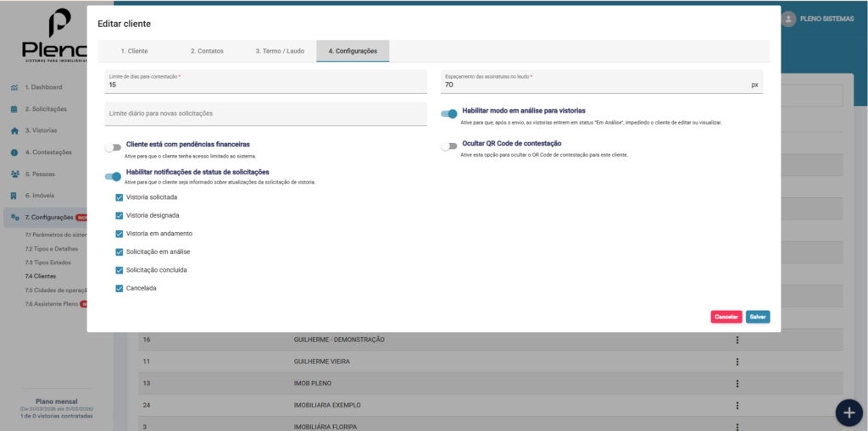Viewport: 868px width, 431px height.
Task: Click the Dashboard speedometer icon in sidebar
Action: [14, 87]
